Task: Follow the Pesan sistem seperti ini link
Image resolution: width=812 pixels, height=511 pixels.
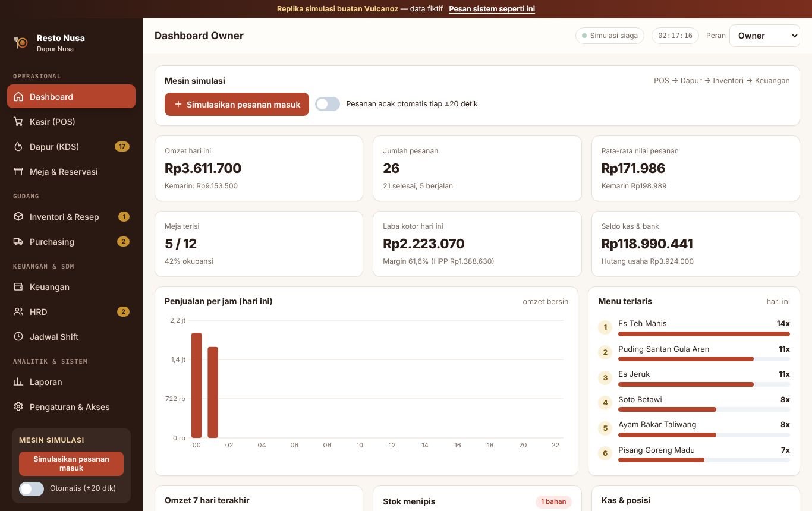Action: (492, 9)
